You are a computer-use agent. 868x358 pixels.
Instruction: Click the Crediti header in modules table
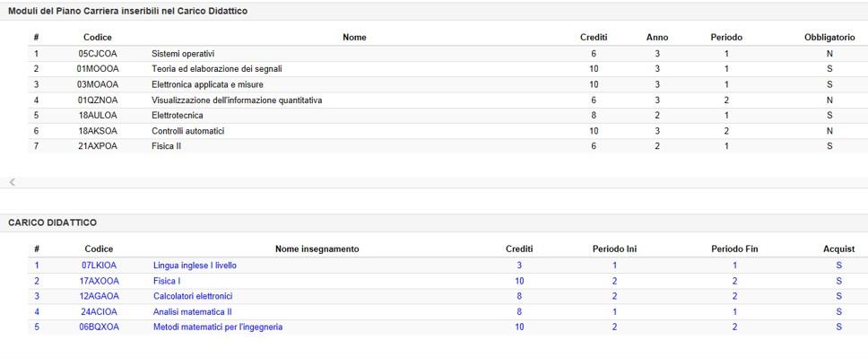(594, 38)
